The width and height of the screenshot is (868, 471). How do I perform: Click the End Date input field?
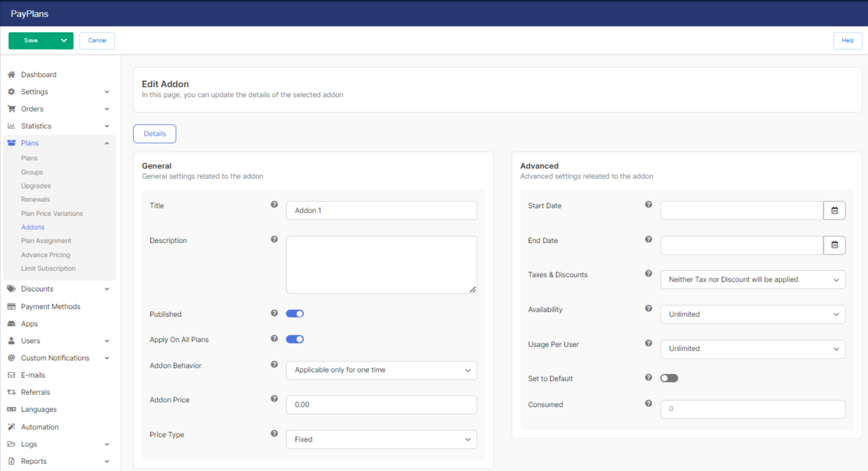point(742,245)
